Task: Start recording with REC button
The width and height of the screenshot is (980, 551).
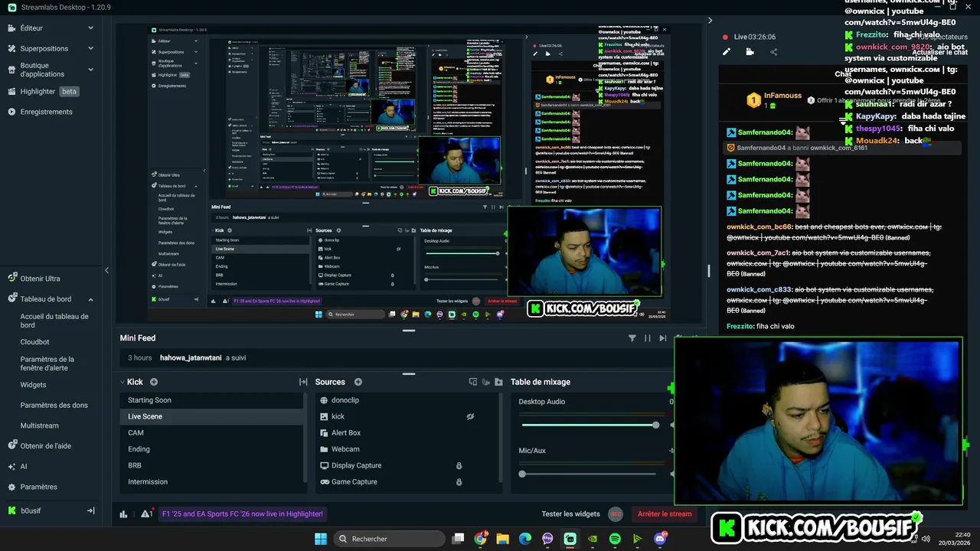Action: pos(616,514)
